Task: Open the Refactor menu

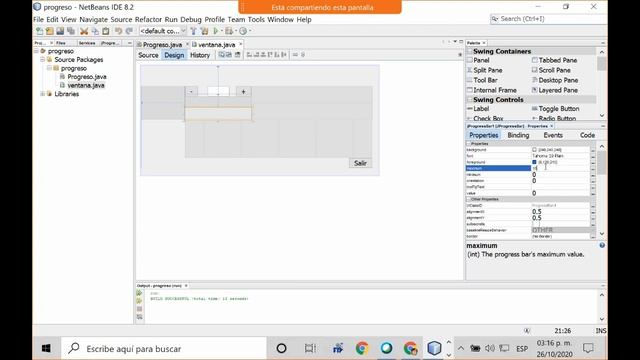Action: pyautogui.click(x=148, y=20)
